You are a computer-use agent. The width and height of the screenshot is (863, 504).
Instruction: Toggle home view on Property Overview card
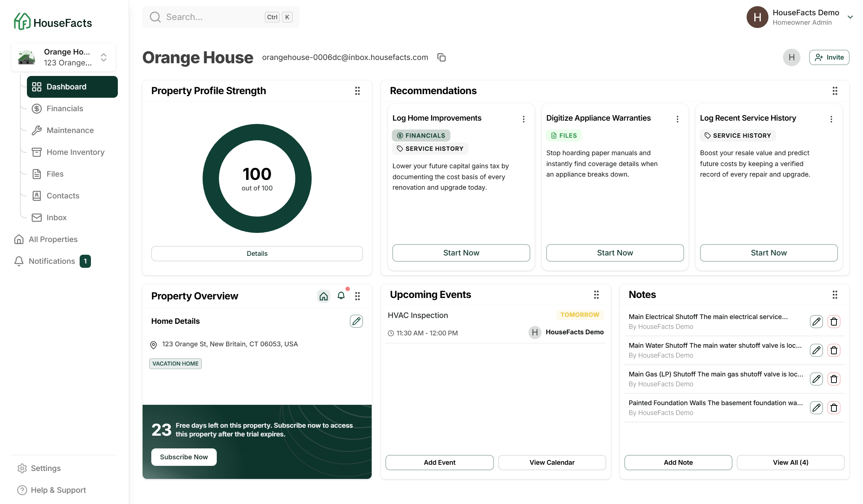[323, 296]
